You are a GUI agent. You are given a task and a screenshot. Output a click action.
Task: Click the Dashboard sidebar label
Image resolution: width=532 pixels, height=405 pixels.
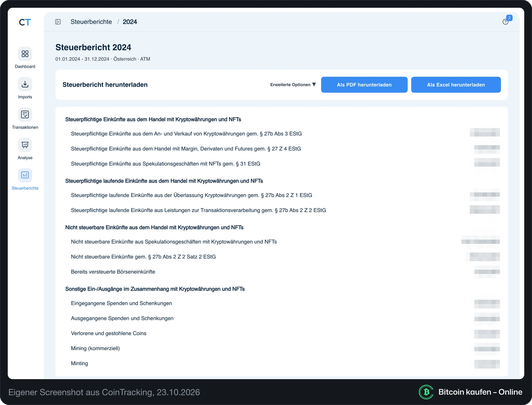(25, 66)
